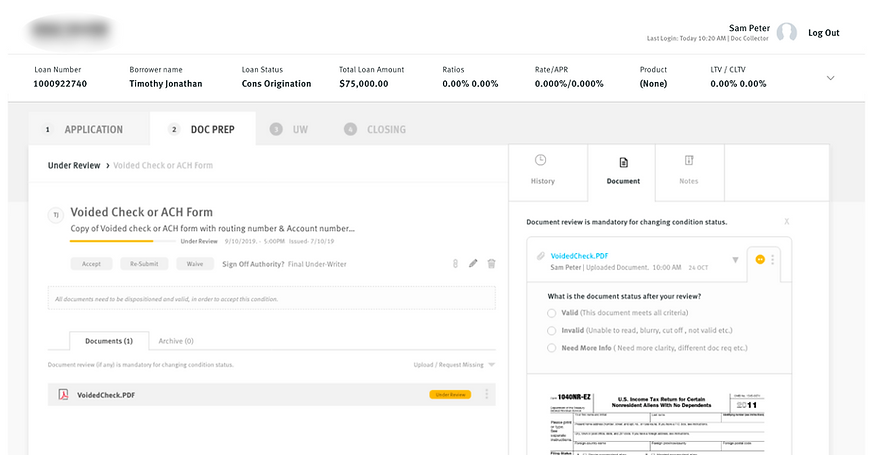874x455 pixels.
Task: Click the PDF icon beside VoidedCheck.PDF row
Action: pyautogui.click(x=64, y=395)
